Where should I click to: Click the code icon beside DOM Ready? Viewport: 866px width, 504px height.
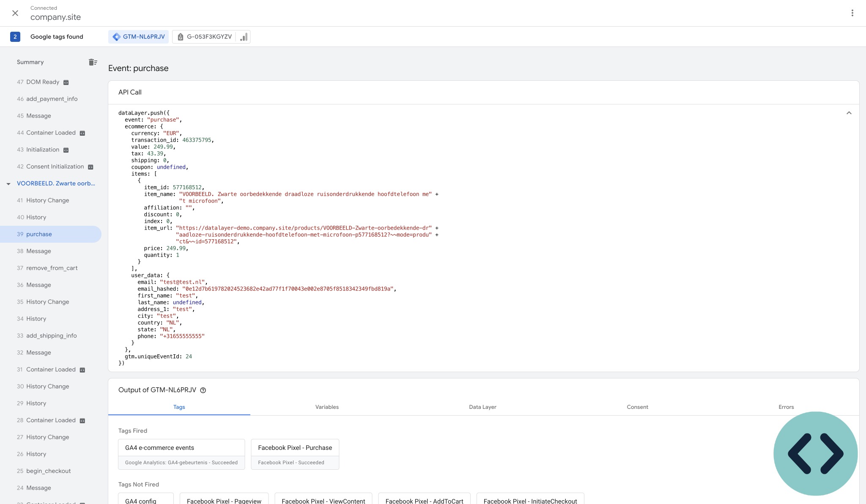click(x=66, y=82)
